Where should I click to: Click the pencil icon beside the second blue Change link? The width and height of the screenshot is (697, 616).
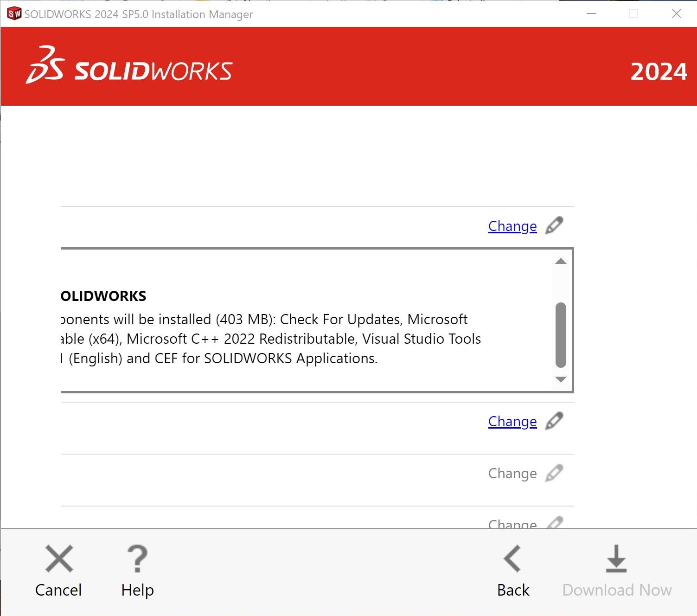point(554,421)
